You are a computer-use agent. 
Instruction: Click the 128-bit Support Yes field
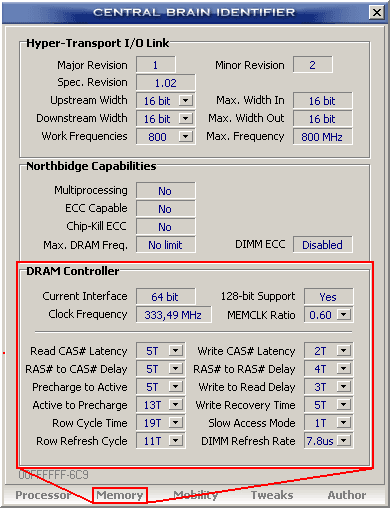tap(329, 296)
